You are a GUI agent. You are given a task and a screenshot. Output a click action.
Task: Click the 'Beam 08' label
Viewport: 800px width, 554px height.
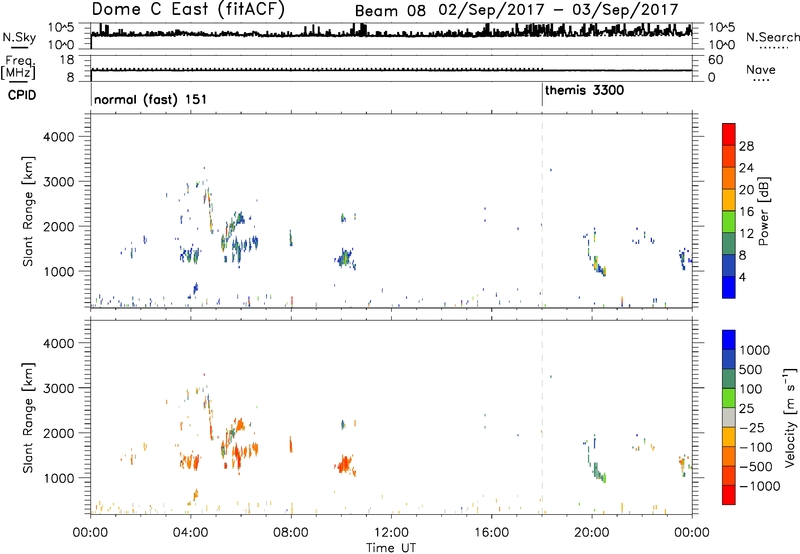pos(390,11)
